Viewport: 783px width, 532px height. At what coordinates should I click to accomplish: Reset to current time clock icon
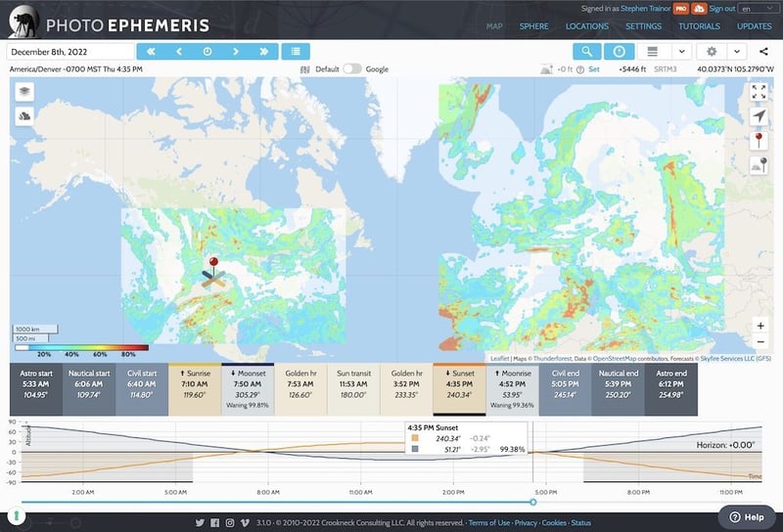click(x=207, y=52)
